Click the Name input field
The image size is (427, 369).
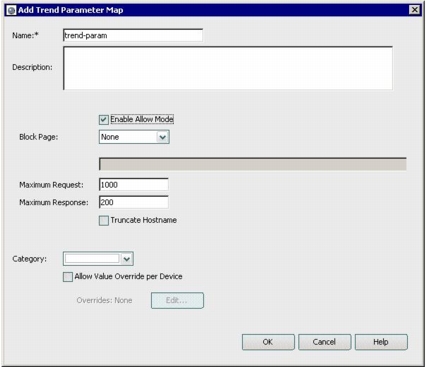point(133,35)
